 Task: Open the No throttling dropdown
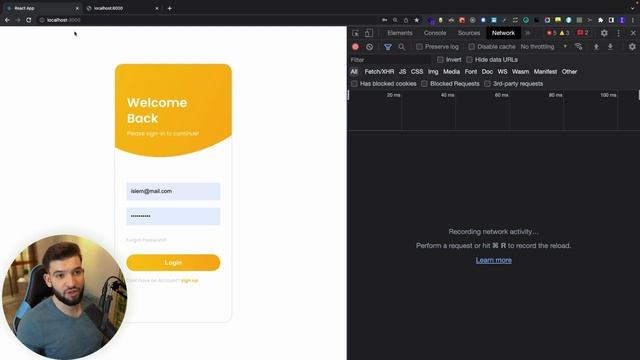point(544,47)
